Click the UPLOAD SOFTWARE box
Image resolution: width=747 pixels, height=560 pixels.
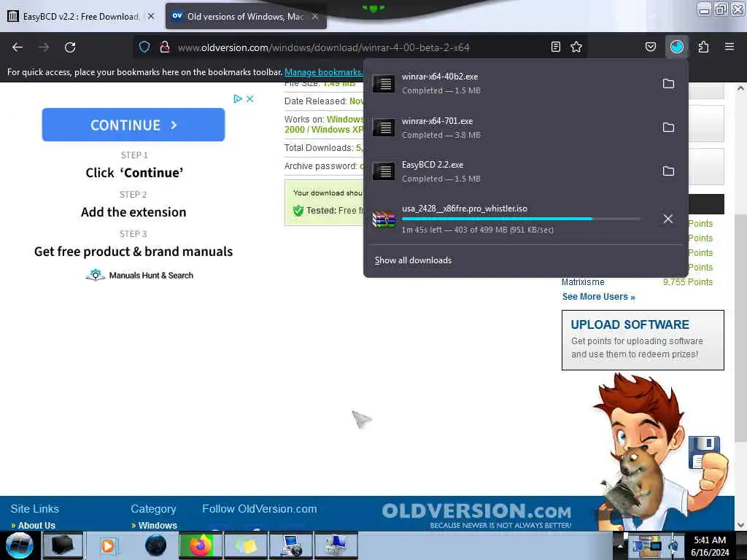point(643,340)
